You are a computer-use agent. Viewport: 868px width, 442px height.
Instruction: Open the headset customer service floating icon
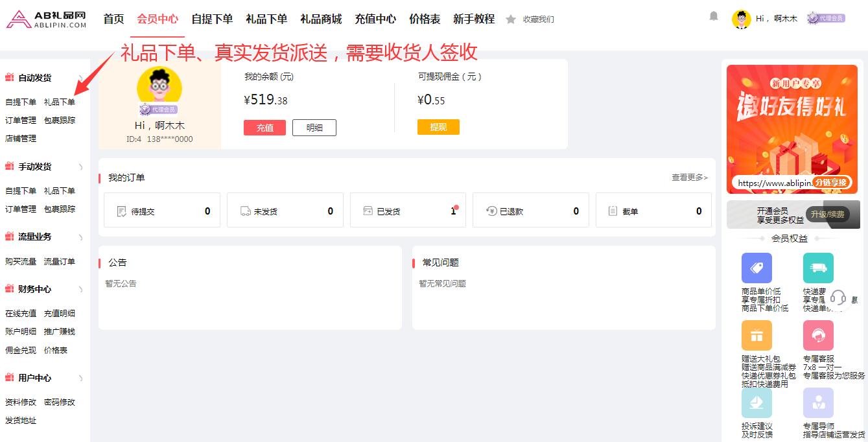tap(838, 297)
